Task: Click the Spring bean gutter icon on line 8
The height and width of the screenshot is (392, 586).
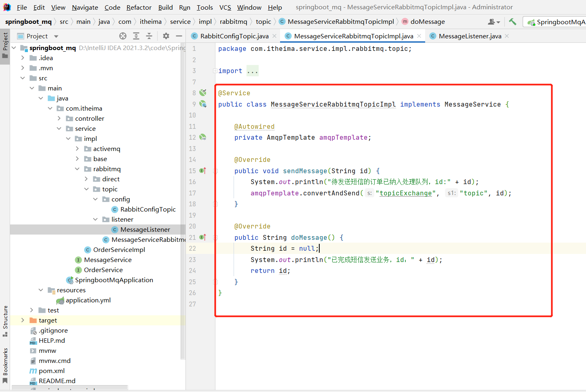Action: pyautogui.click(x=203, y=92)
